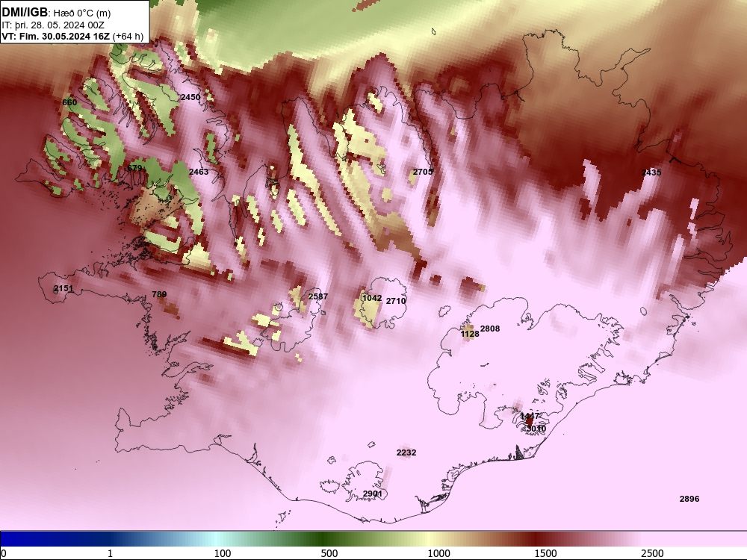
Task: Click the 2901 value label
Action: 373,494
